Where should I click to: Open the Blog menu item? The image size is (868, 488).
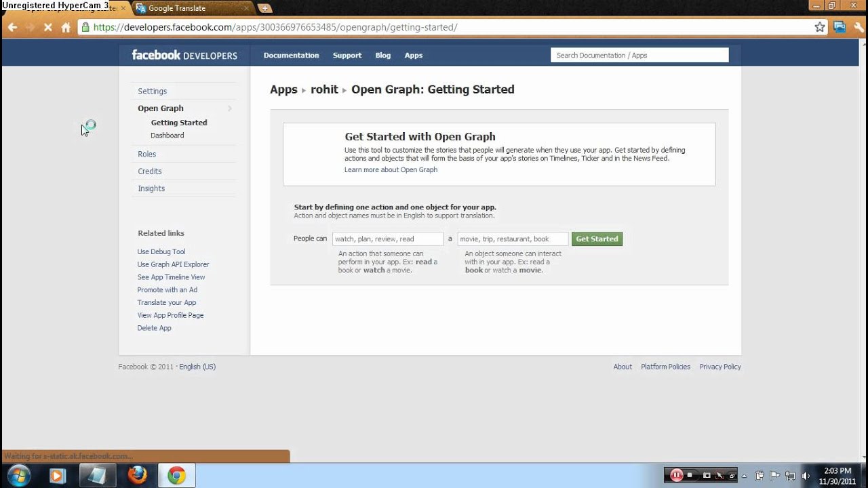(x=383, y=56)
